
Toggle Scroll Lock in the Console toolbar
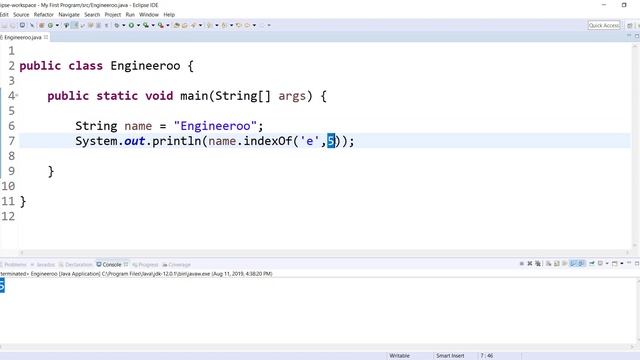556,264
